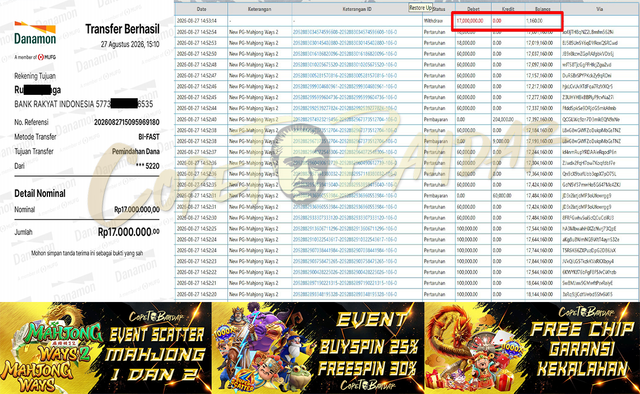This screenshot has width=640, height=394.
Task: Select the Nominal Rp17.000.000,00 value
Action: pos(137,209)
